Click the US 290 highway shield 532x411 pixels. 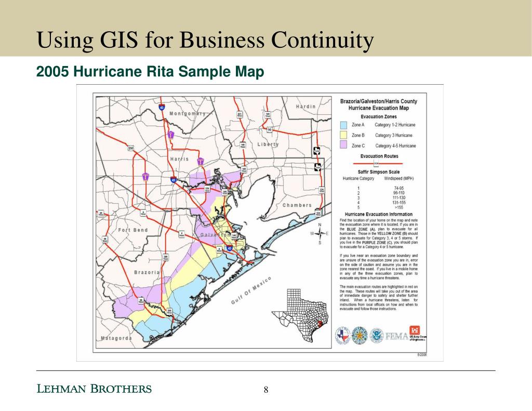(131, 148)
